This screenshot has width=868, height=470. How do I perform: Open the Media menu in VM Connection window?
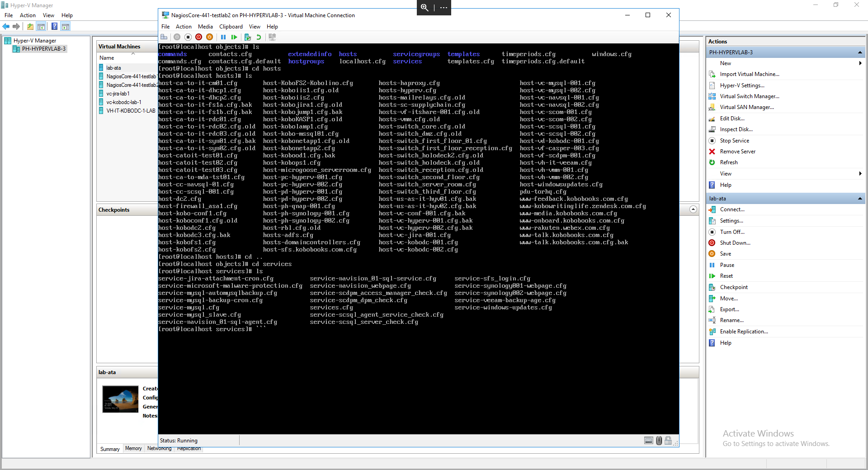205,27
